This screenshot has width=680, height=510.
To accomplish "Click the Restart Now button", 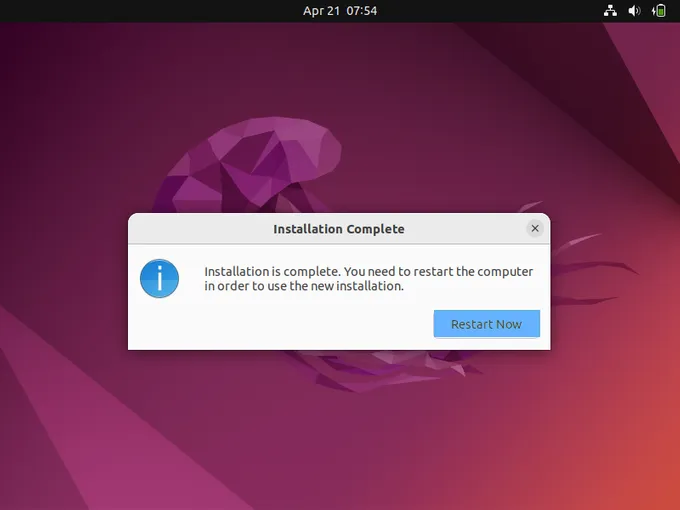I will point(486,324).
